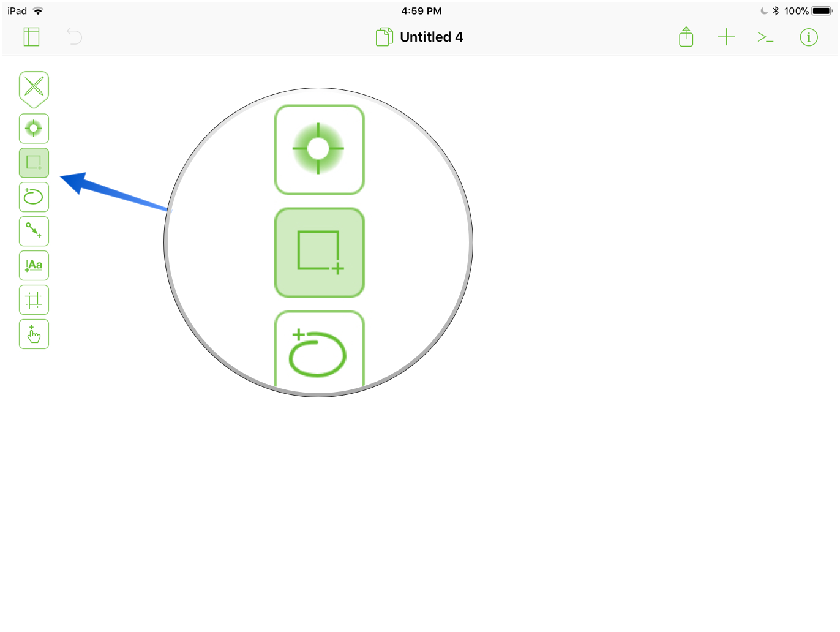Screen dimensions: 840x632
Task: Tap the Untitled 4 document title
Action: [431, 37]
